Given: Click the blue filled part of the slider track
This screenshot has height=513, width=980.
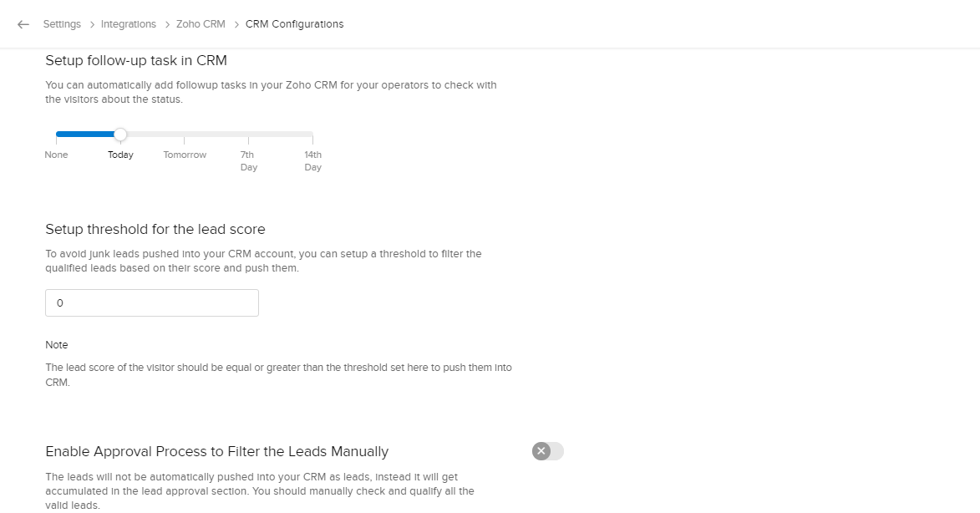Looking at the screenshot, I should (84, 134).
